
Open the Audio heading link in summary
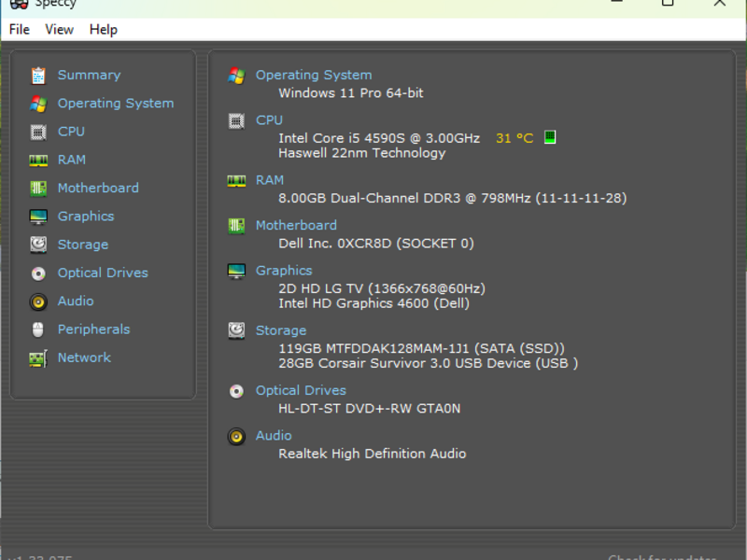point(274,436)
